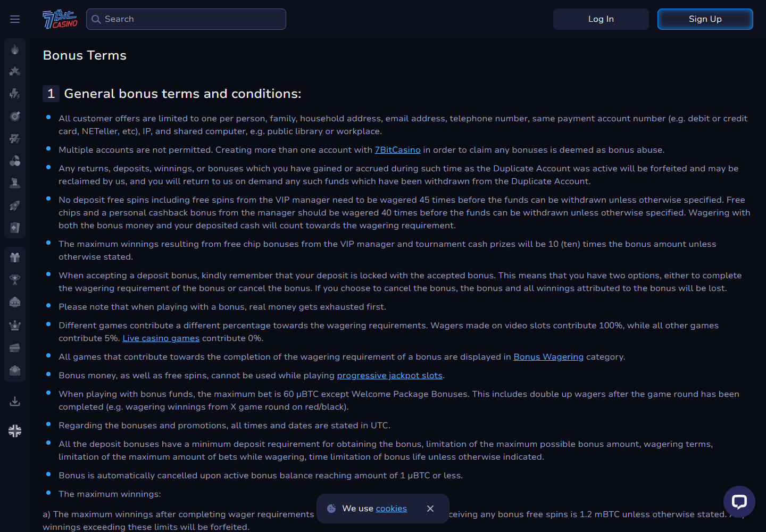Click the download app icon
Image resolution: width=766 pixels, height=532 pixels.
[x=15, y=401]
